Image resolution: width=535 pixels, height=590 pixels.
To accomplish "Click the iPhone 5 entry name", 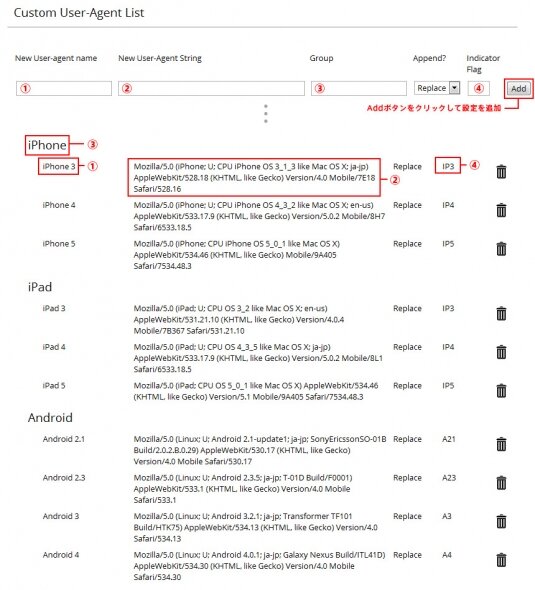I will click(59, 244).
